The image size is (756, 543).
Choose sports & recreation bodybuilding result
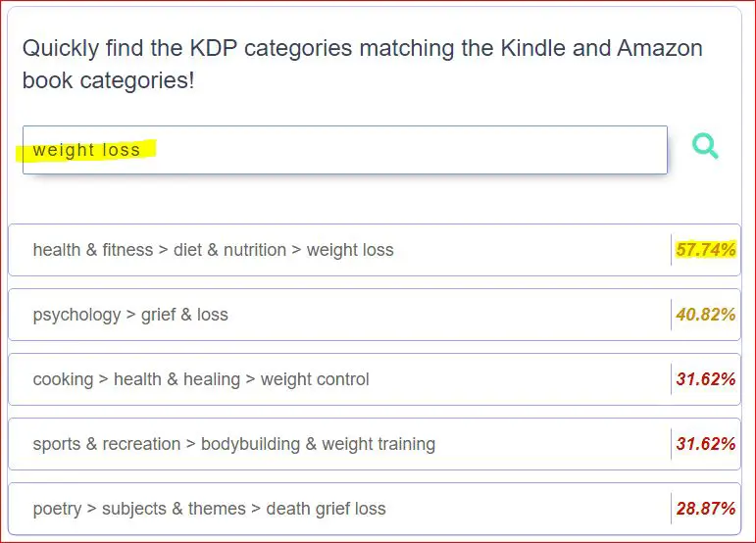pyautogui.click(x=375, y=444)
